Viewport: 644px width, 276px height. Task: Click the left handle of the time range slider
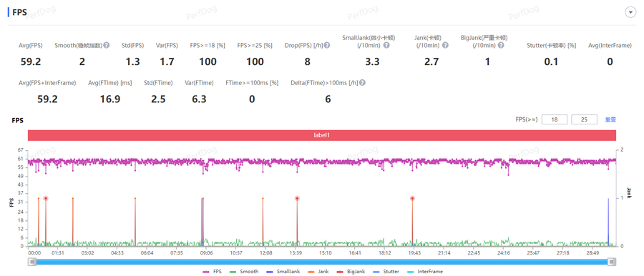pos(32,262)
